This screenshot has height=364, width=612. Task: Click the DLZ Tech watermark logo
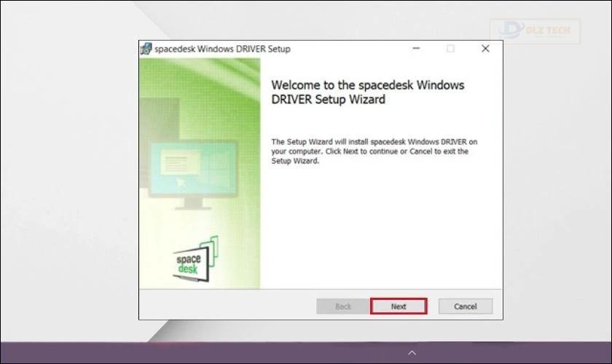[x=535, y=31]
